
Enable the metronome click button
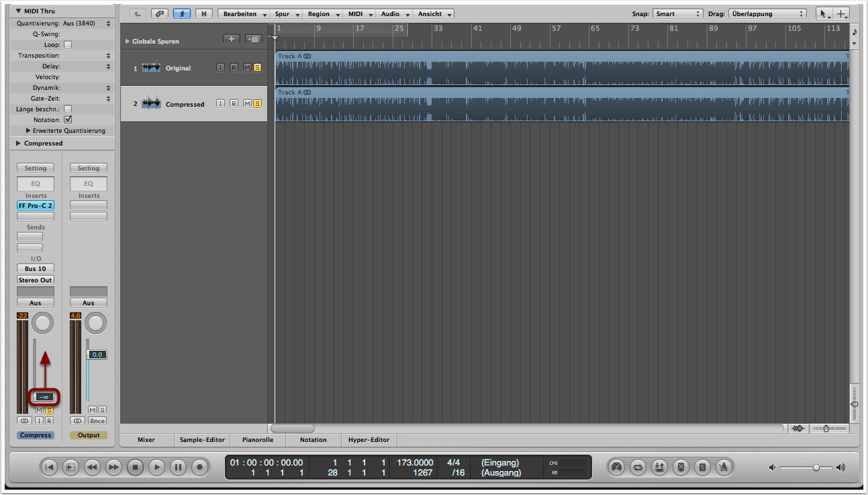[x=724, y=467]
